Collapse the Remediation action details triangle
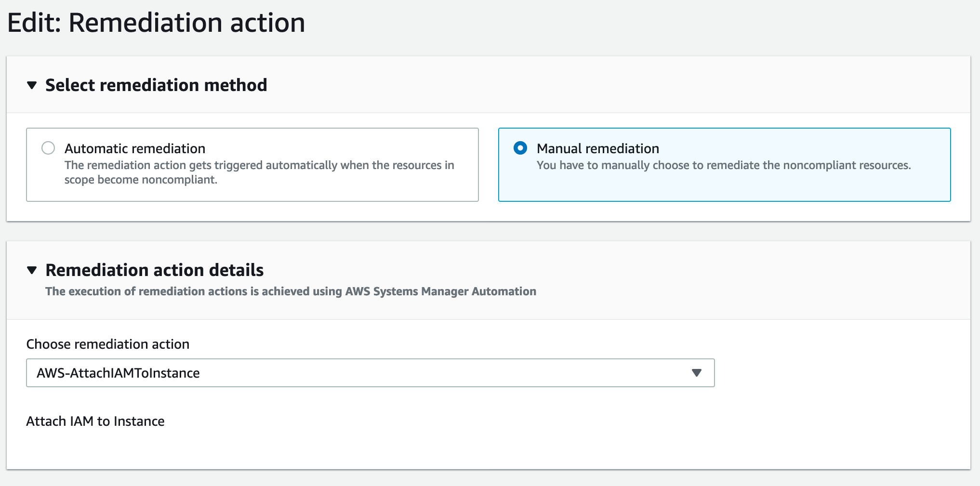 (32, 270)
